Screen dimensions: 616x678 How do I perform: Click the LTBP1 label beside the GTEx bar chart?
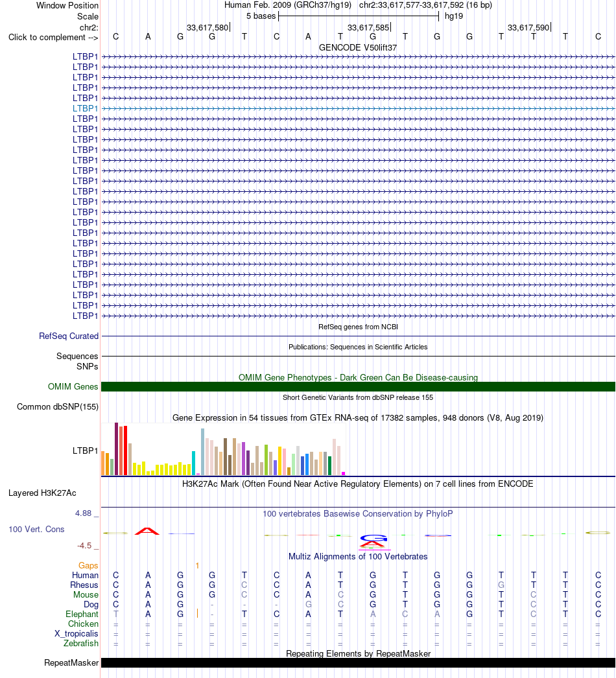pos(85,450)
